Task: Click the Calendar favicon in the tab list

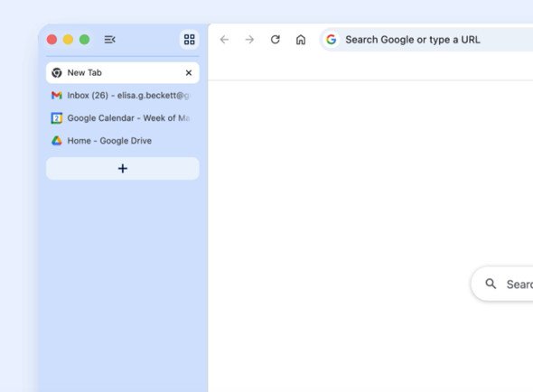Action: pos(57,118)
